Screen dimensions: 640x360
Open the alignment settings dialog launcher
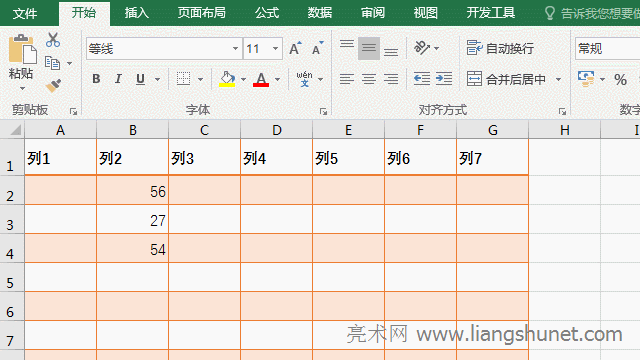point(562,111)
